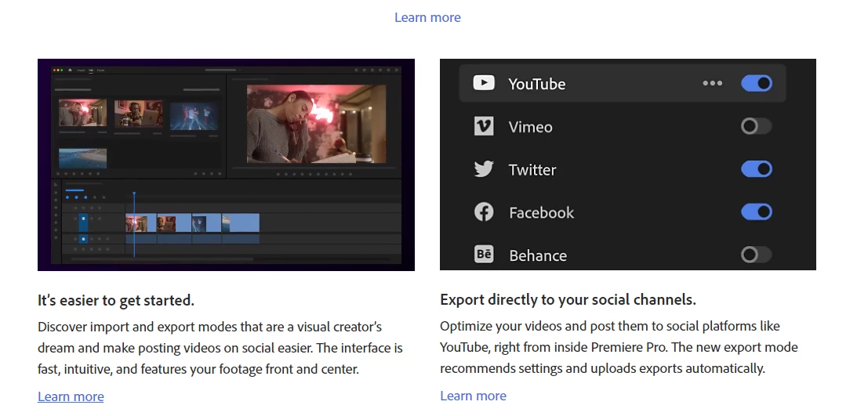Click heading Export directly to your social channels
Image resolution: width=868 pixels, height=416 pixels.
[568, 299]
